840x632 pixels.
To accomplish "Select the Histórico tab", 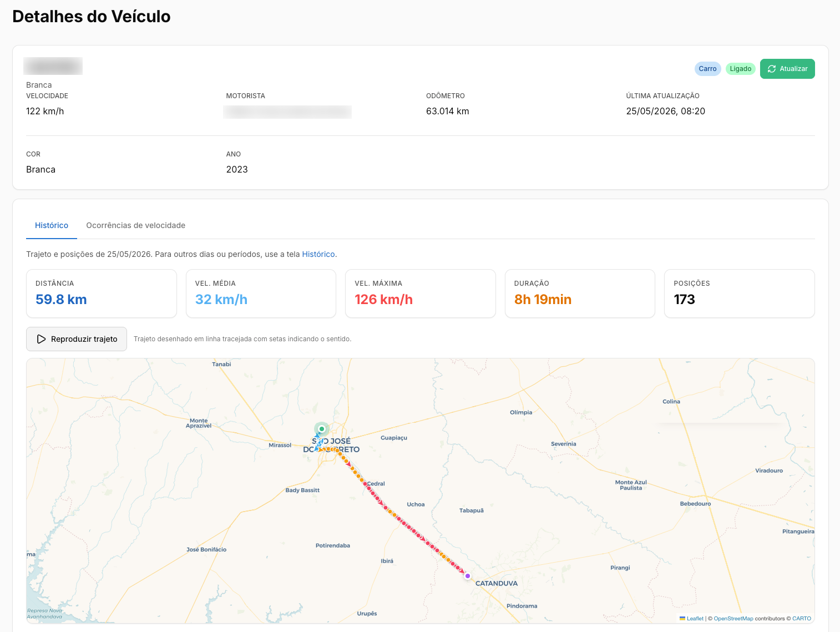I will tap(52, 225).
